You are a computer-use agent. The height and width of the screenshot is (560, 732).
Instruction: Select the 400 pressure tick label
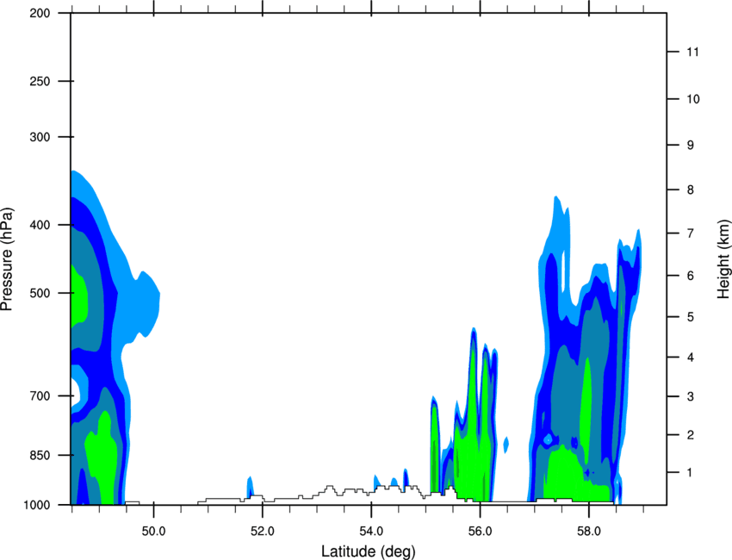coord(40,225)
